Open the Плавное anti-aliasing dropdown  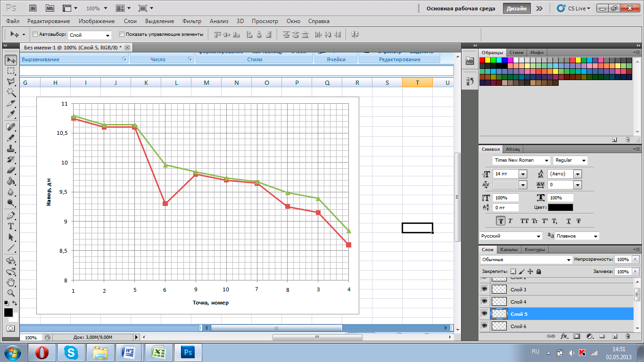pos(595,236)
